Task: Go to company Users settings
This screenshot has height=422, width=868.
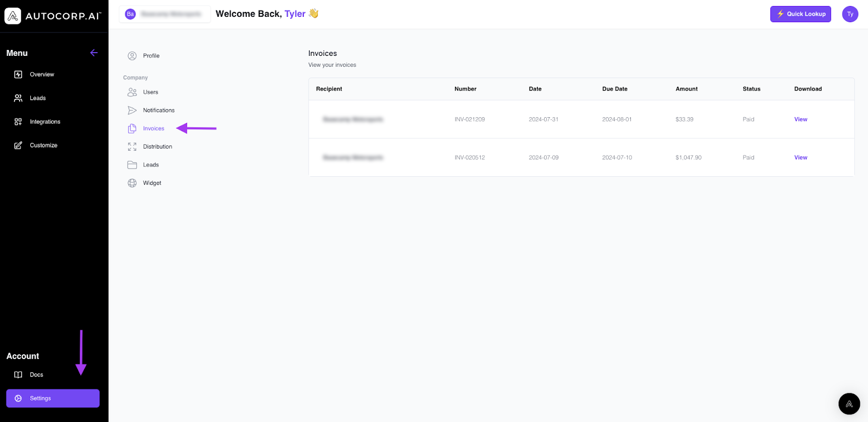Action: (150, 92)
